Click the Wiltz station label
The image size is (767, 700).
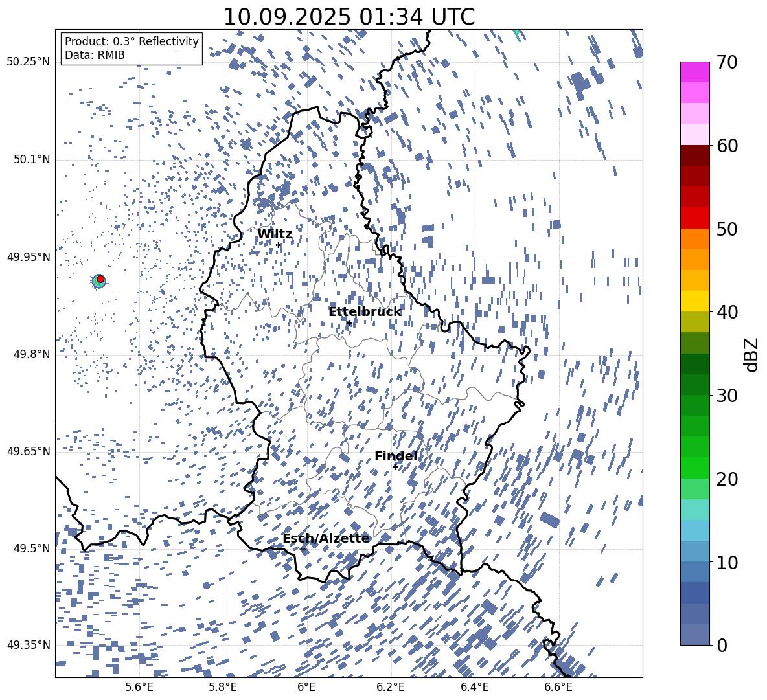tap(275, 234)
